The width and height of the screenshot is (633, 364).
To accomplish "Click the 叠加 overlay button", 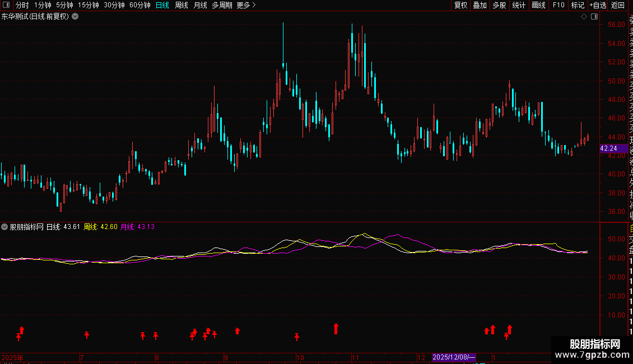I will [x=480, y=5].
